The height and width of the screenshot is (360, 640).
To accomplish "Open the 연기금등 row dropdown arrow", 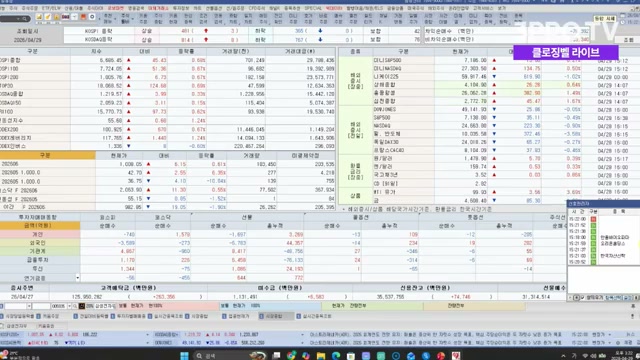I will 78,278.
